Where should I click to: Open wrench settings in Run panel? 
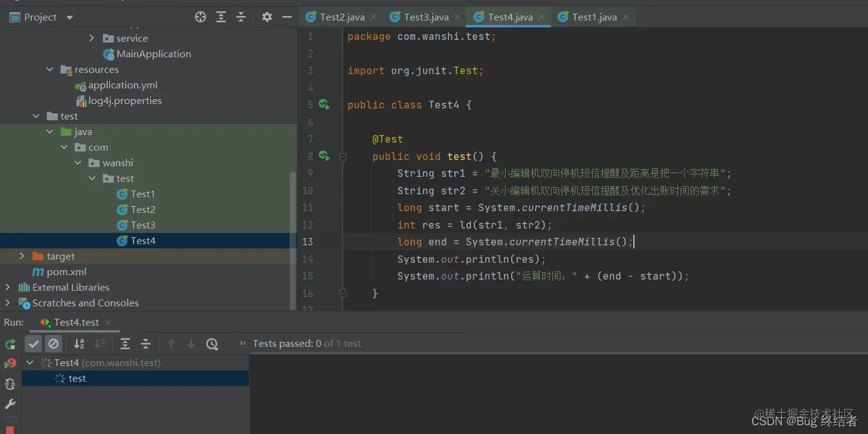click(x=10, y=404)
